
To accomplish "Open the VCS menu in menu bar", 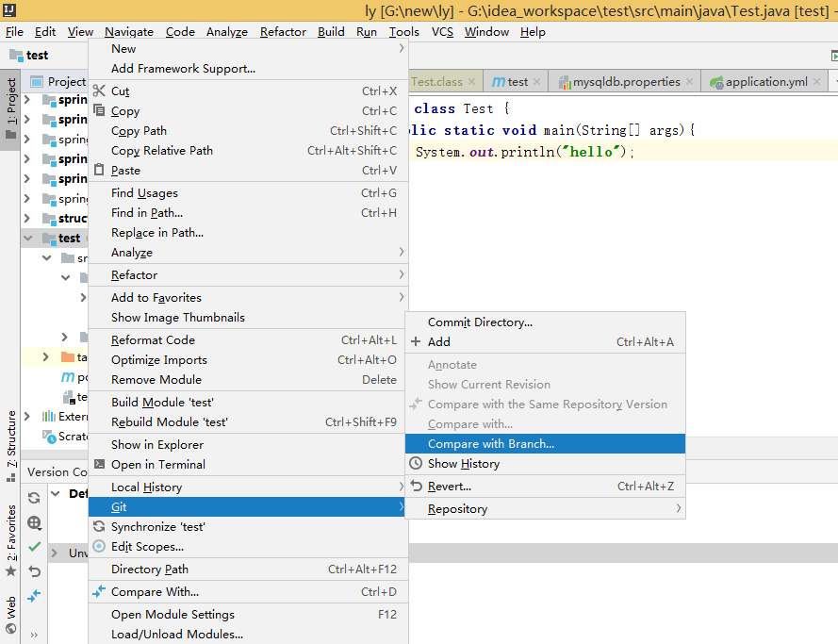I will pyautogui.click(x=442, y=32).
